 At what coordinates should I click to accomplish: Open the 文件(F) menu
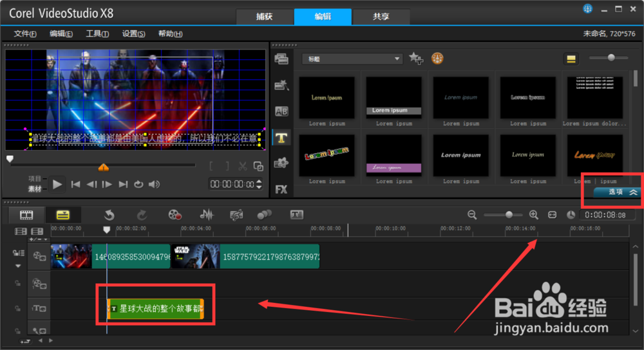coord(25,33)
